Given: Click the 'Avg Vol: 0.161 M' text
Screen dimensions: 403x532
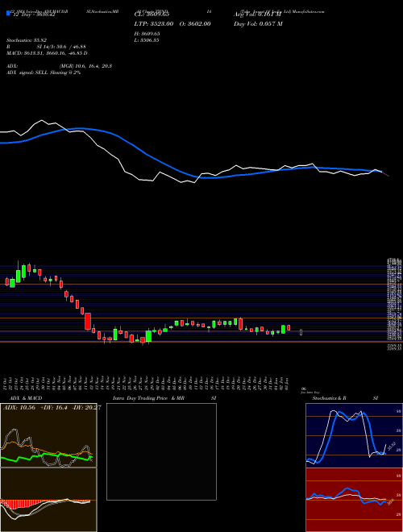Looking at the screenshot, I should pyautogui.click(x=257, y=15).
